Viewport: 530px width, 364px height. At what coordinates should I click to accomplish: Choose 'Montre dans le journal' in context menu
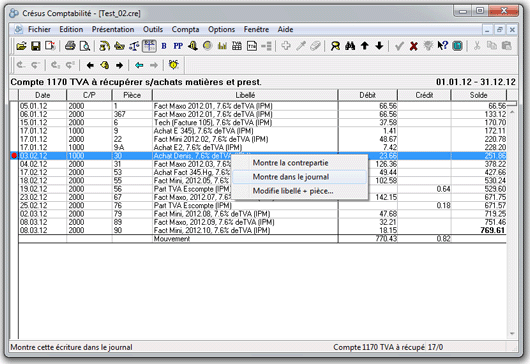tap(299, 177)
